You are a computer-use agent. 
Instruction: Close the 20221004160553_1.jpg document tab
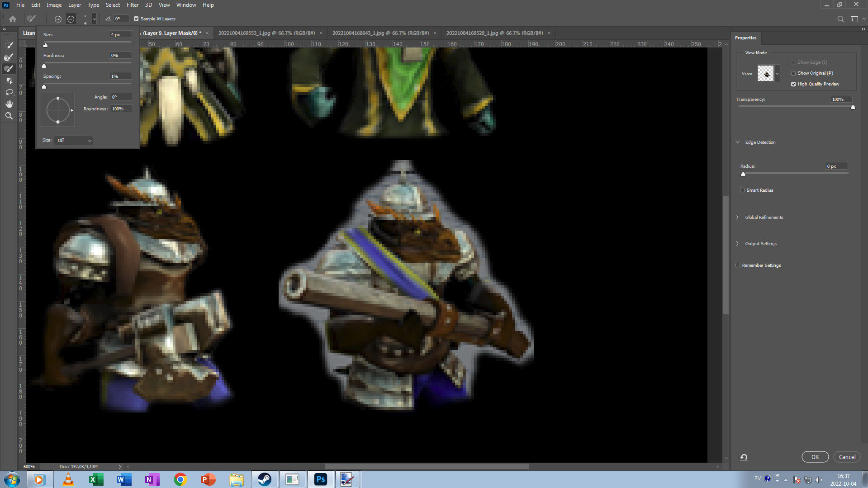click(321, 33)
